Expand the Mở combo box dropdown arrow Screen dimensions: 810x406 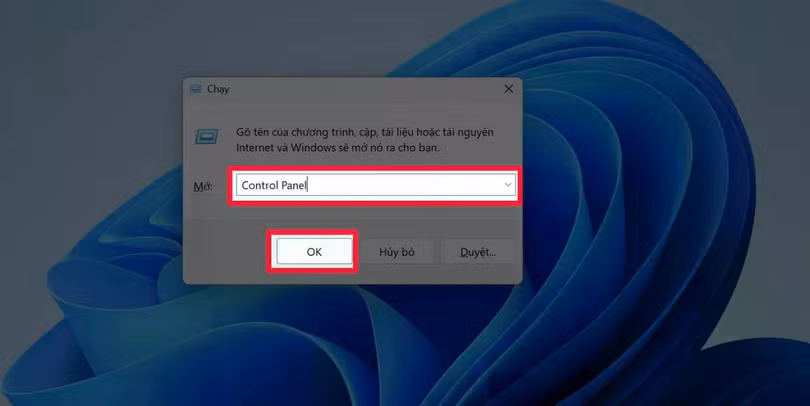click(x=508, y=185)
